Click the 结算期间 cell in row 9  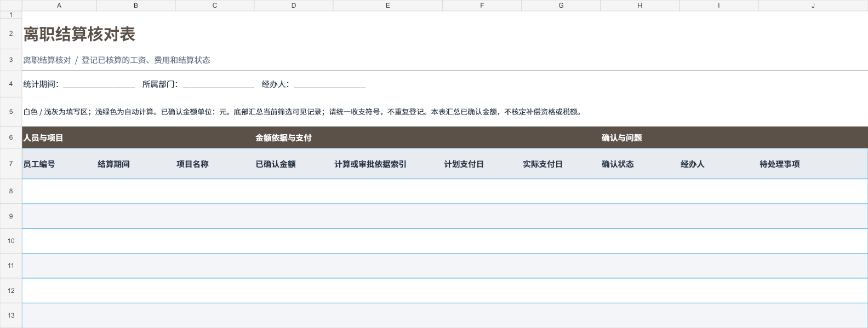136,216
